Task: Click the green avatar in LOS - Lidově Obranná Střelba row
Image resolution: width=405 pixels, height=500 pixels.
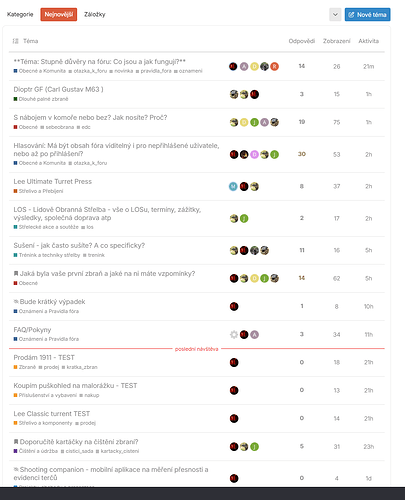Action: pyautogui.click(x=244, y=218)
